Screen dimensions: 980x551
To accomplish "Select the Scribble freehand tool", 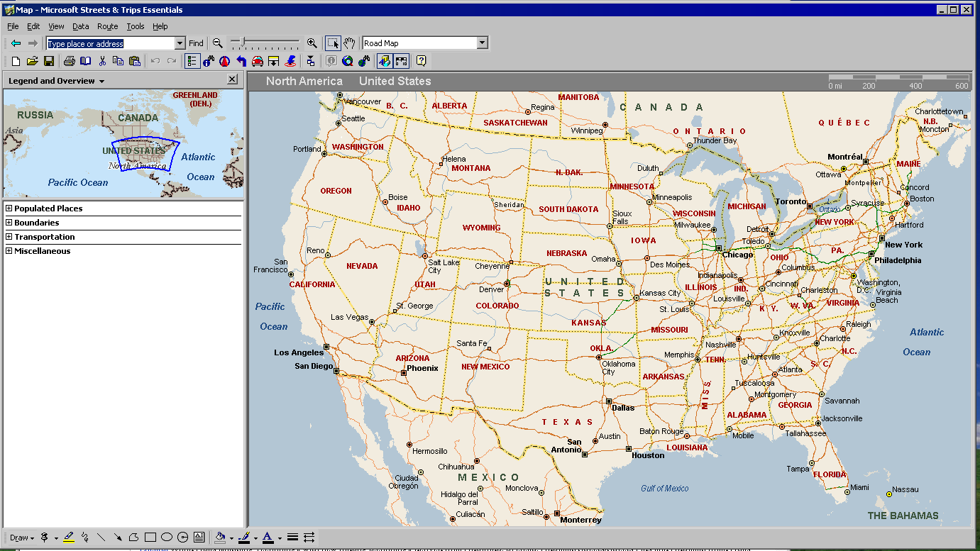I will coord(85,538).
